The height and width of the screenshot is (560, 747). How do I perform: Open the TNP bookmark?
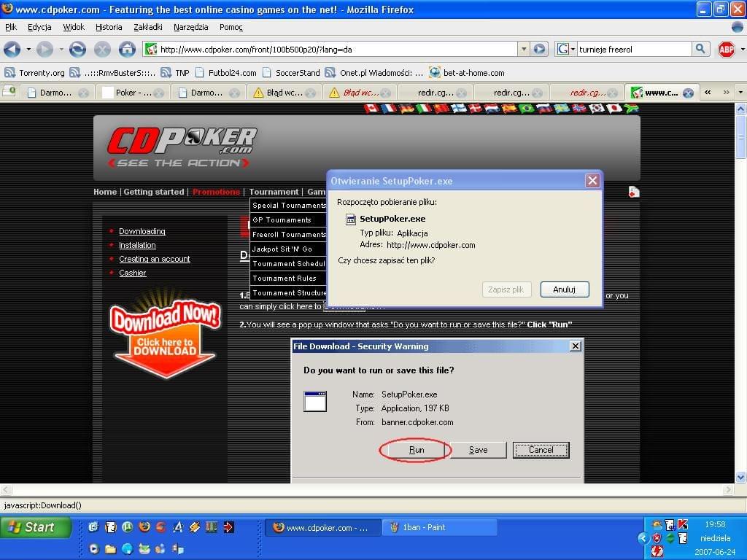[x=175, y=73]
